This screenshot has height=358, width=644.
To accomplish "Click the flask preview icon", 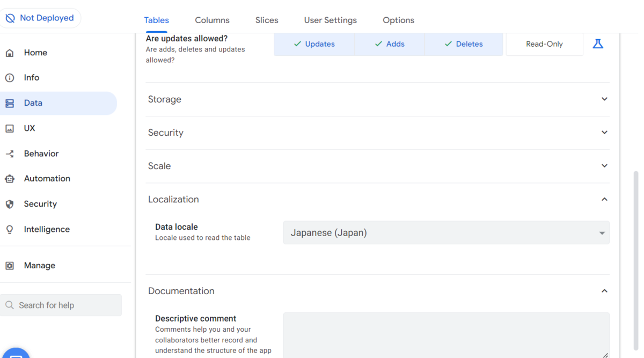I will coord(598,44).
